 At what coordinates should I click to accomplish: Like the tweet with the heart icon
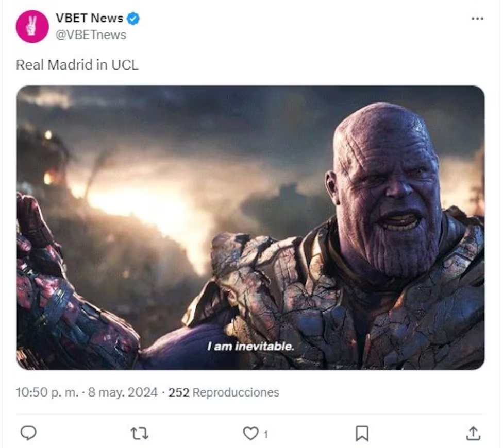(x=250, y=434)
